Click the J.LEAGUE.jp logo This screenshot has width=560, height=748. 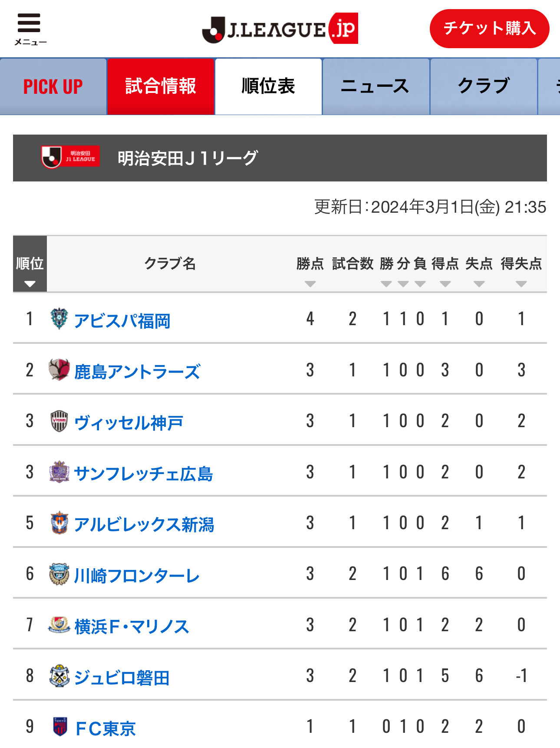280,29
